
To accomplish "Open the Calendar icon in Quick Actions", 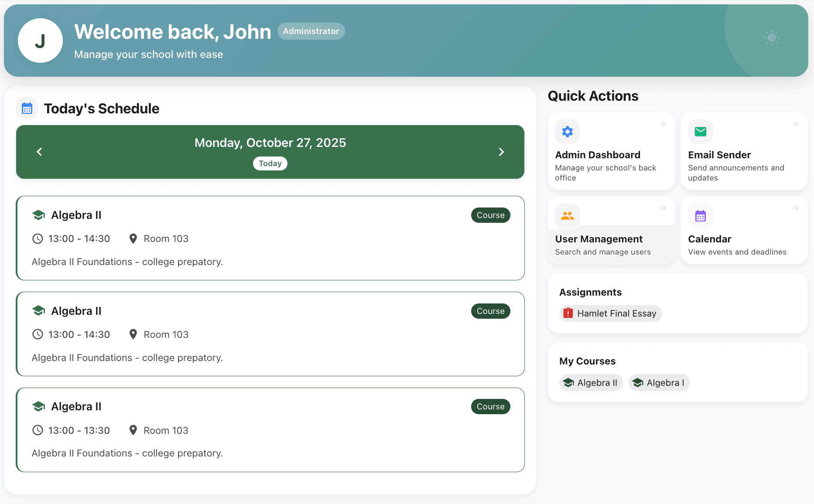I will (x=700, y=215).
